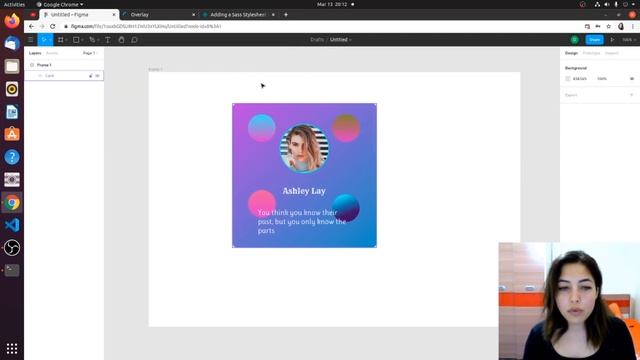Open the Figma main menu hamburger icon
This screenshot has width=640, height=360.
[31, 40]
